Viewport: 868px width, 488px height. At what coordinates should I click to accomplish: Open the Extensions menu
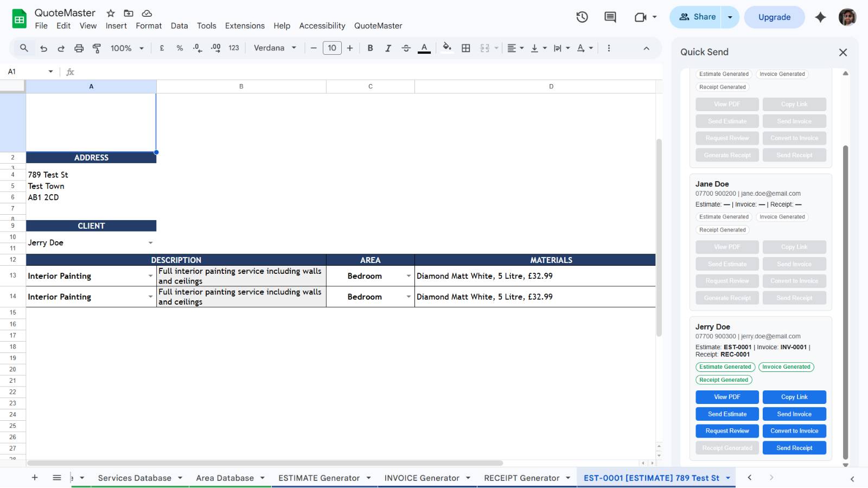coord(245,25)
